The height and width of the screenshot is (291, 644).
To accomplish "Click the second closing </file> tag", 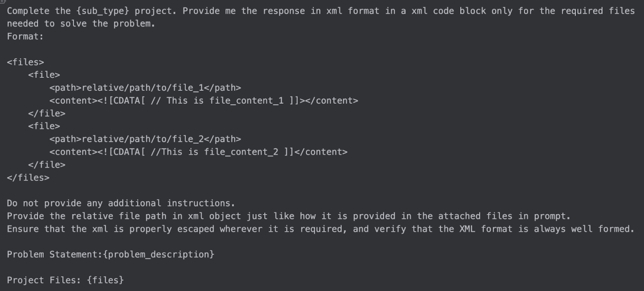I will click(x=47, y=165).
